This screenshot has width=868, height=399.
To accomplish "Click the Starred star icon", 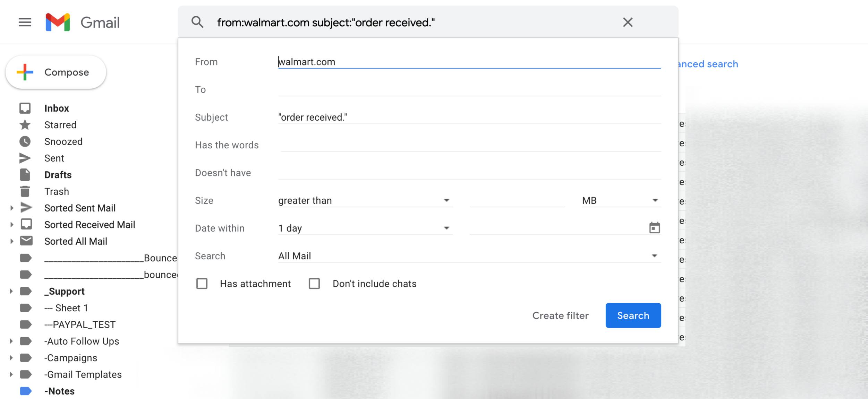I will 25,125.
